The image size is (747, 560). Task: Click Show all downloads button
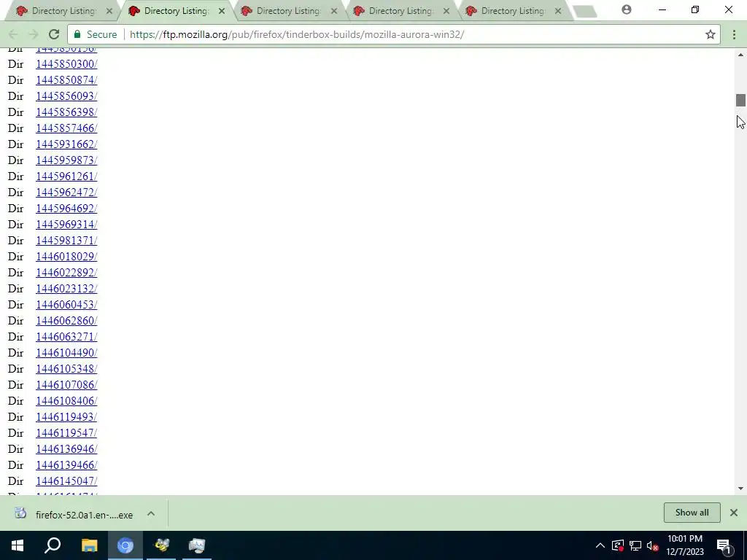pyautogui.click(x=692, y=513)
